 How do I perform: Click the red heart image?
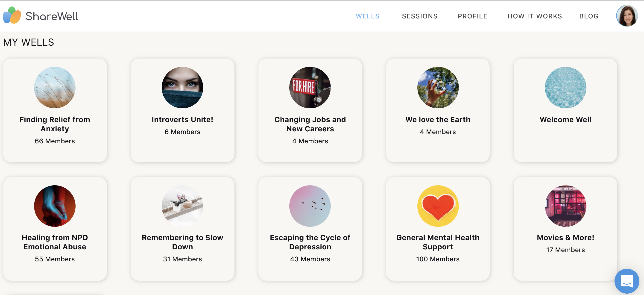(x=438, y=206)
